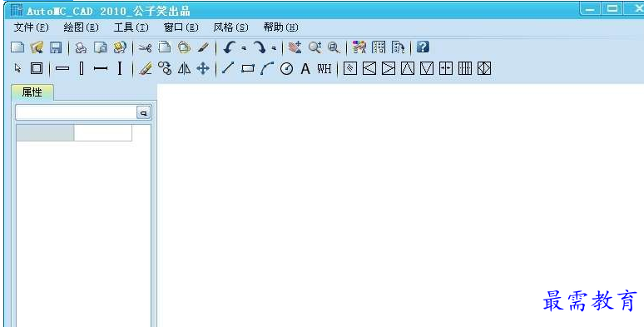This screenshot has height=327, width=644.
Task: Insert left-opening window symbol
Action: [x=369, y=68]
